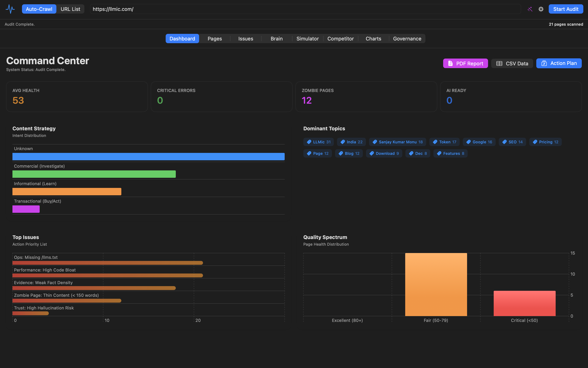Click the magic wand sparkle icon
This screenshot has height=368, width=588.
click(x=530, y=9)
